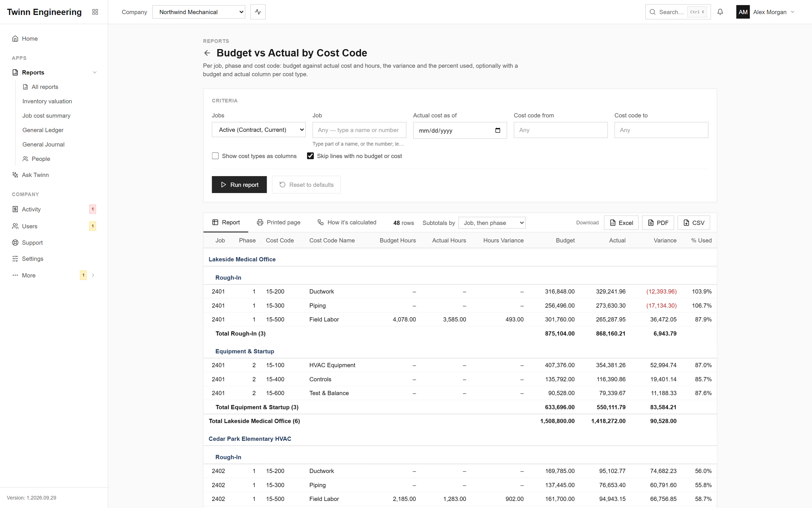812x508 pixels.
Task: Click the Cedar Park Elementary HVAC heading
Action: pyautogui.click(x=250, y=439)
